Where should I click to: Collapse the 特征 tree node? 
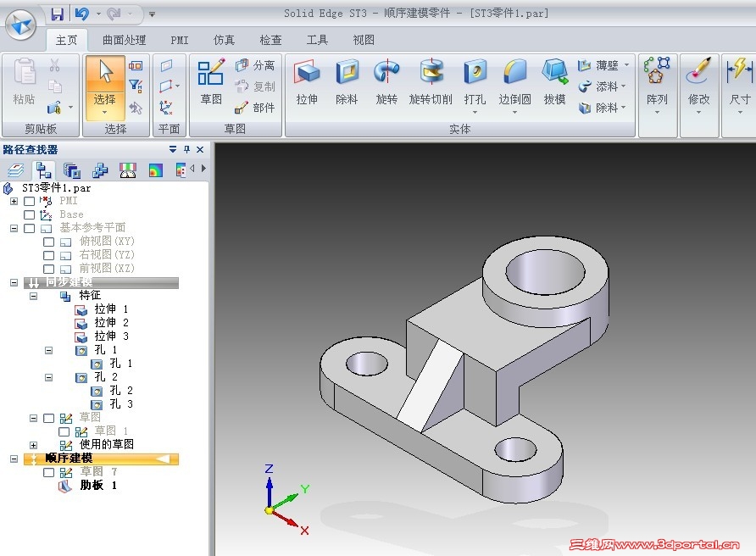point(33,296)
